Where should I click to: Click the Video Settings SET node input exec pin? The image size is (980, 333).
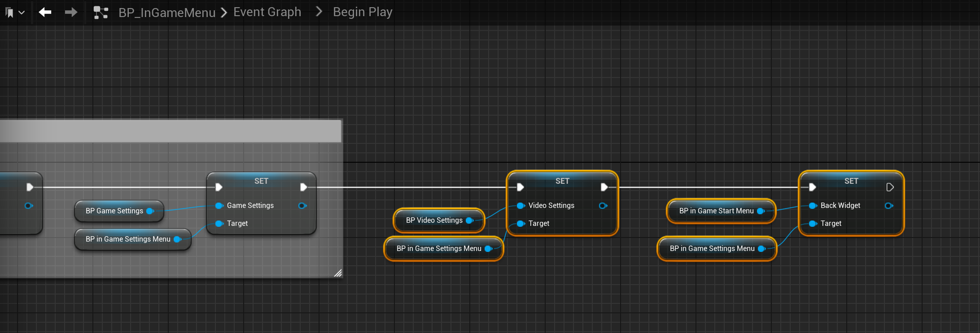click(x=521, y=187)
